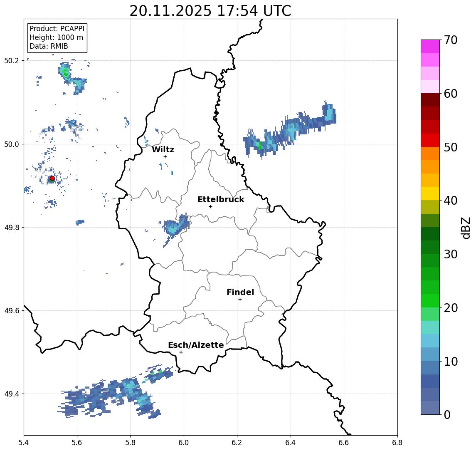Viewport: 476px width, 451px height.
Task: Click the colorbar tick label 60
Action: pos(451,94)
